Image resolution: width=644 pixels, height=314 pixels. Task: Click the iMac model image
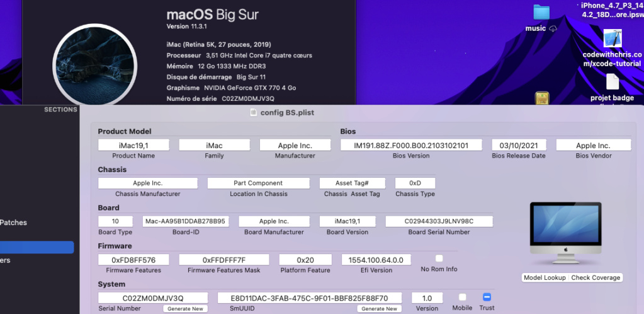pos(565,233)
